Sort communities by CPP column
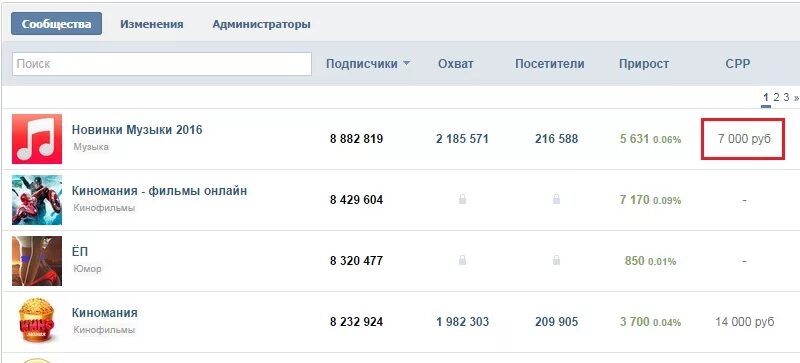Image resolution: width=800 pixels, height=363 pixels. pyautogui.click(x=738, y=64)
